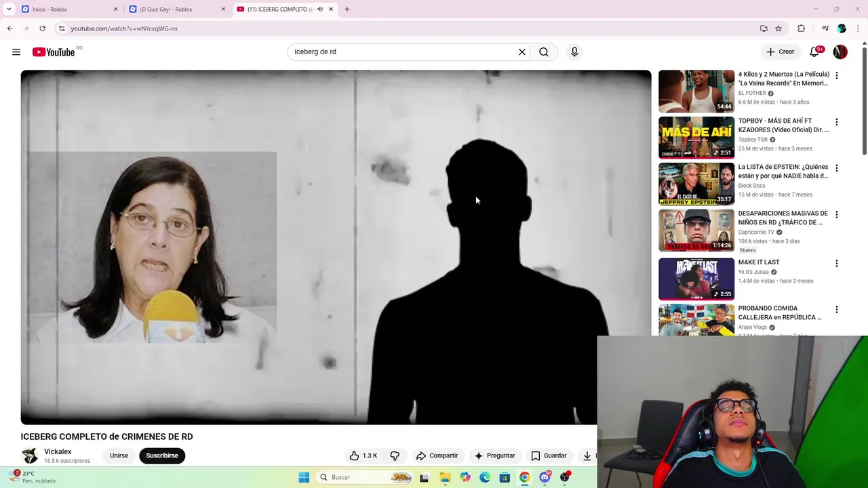
Task: Clear the search box with the X
Action: point(522,52)
